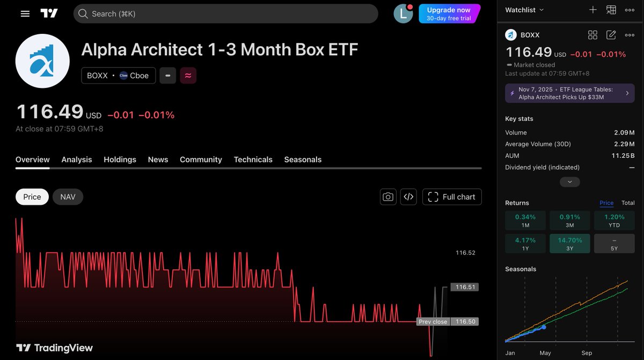Select the 3M return tile

pyautogui.click(x=570, y=221)
